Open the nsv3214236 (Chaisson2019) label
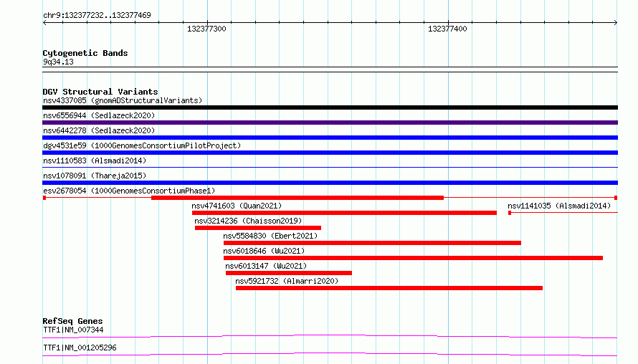Image resolution: width=638 pixels, height=364 pixels. [248, 221]
